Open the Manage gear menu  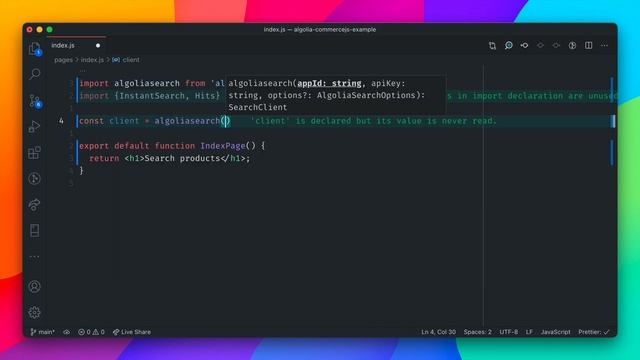35,312
